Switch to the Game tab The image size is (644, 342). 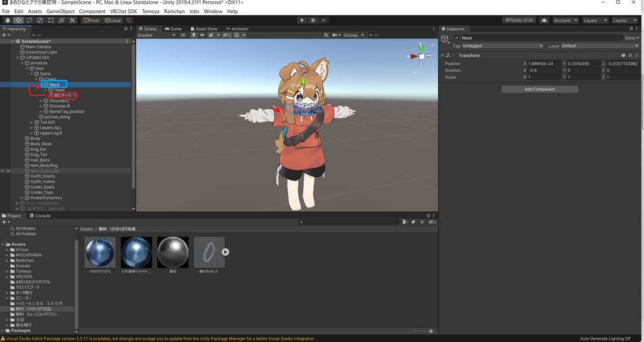173,29
